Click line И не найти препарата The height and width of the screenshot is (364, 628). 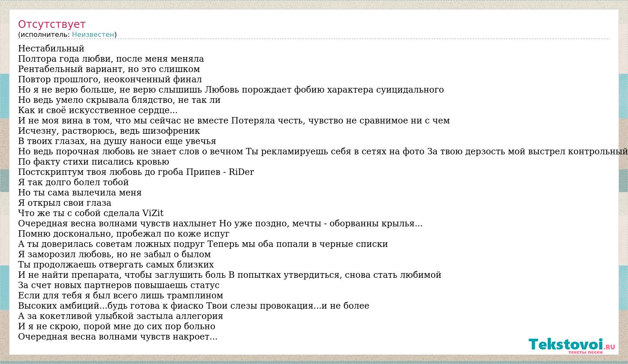click(230, 275)
